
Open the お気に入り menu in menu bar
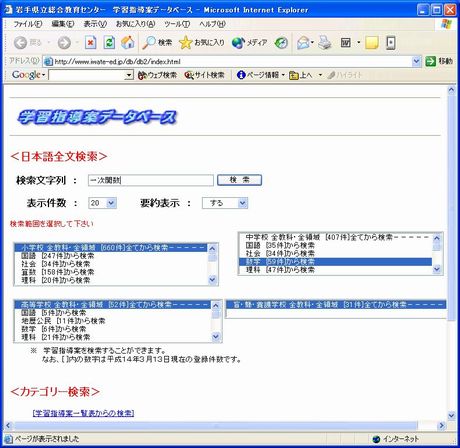coord(135,24)
